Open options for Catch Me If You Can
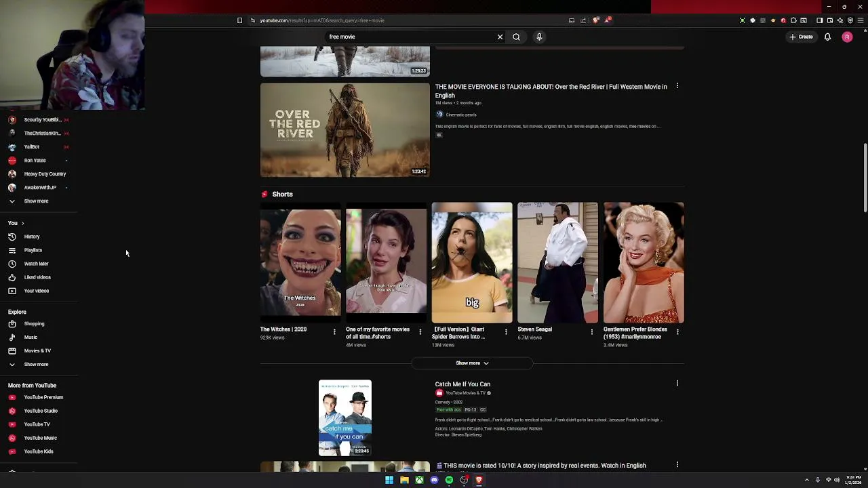 [677, 383]
